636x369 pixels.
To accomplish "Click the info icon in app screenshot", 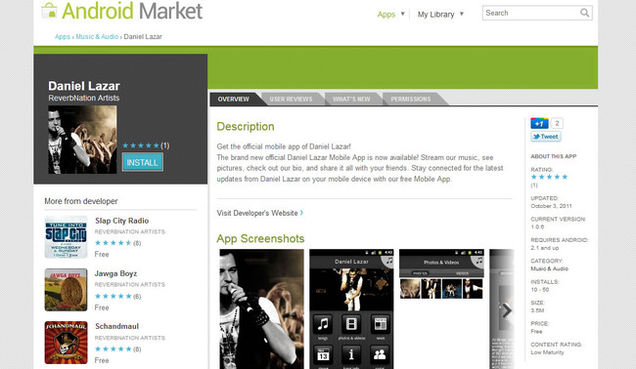I will [351, 355].
